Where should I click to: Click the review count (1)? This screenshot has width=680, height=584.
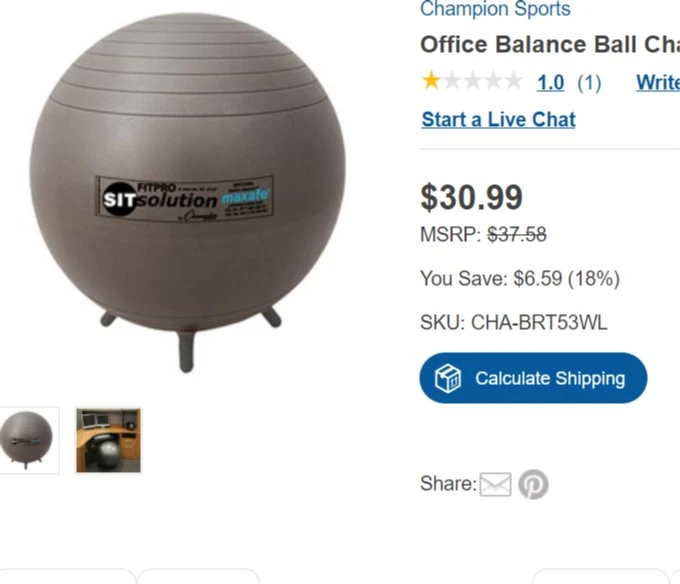click(x=589, y=83)
